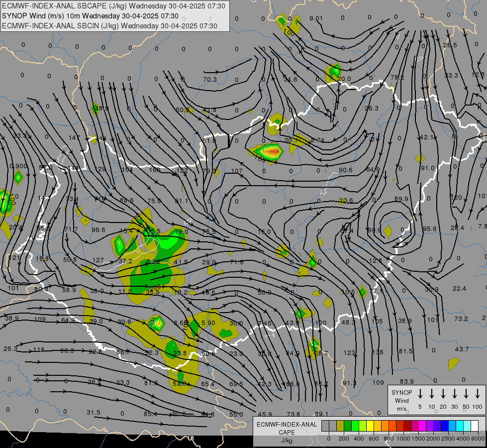
Task: Click the 90.6 value on the map
Action: pyautogui.click(x=345, y=170)
